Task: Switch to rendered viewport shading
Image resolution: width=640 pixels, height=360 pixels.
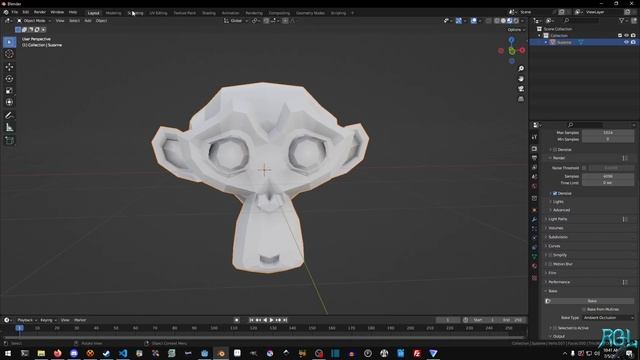Action: [x=516, y=20]
